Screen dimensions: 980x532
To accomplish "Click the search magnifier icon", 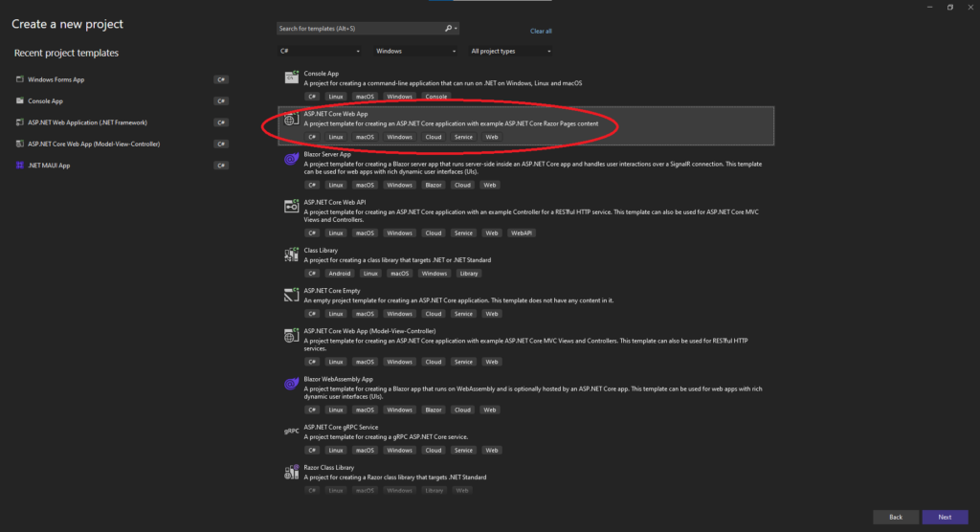I will 448,28.
